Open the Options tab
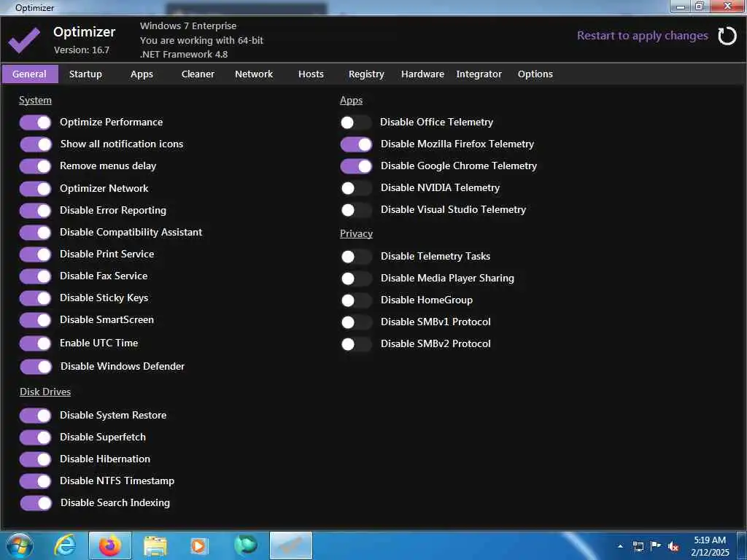 535,74
